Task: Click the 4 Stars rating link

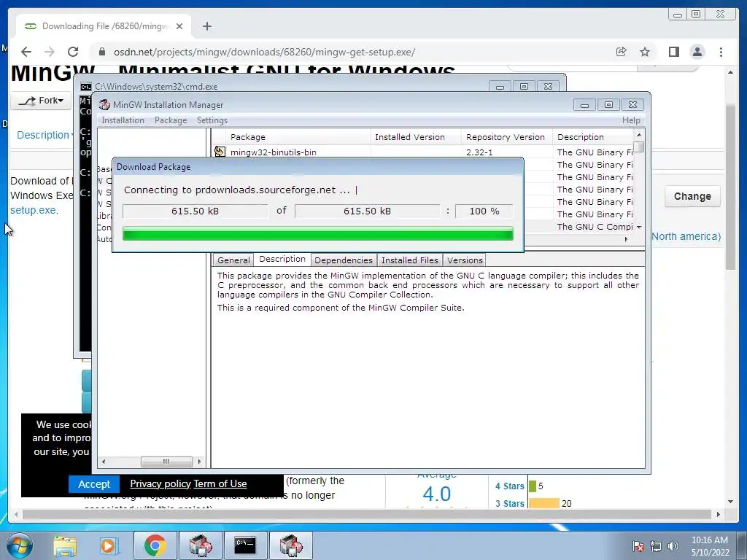Action: pos(509,486)
